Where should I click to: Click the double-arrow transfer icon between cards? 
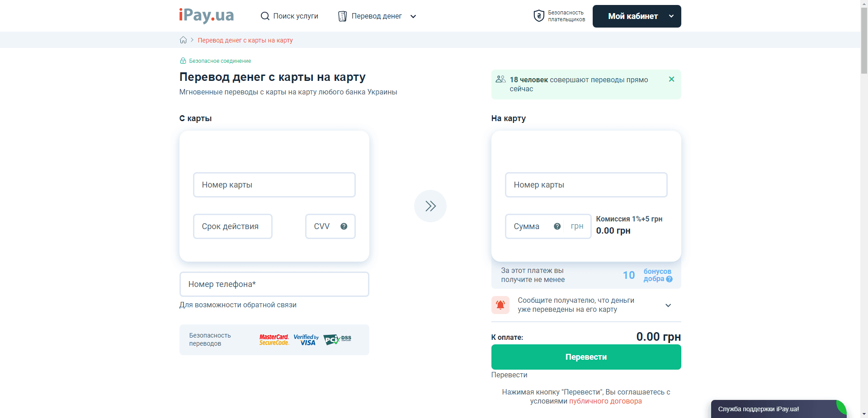pos(430,206)
